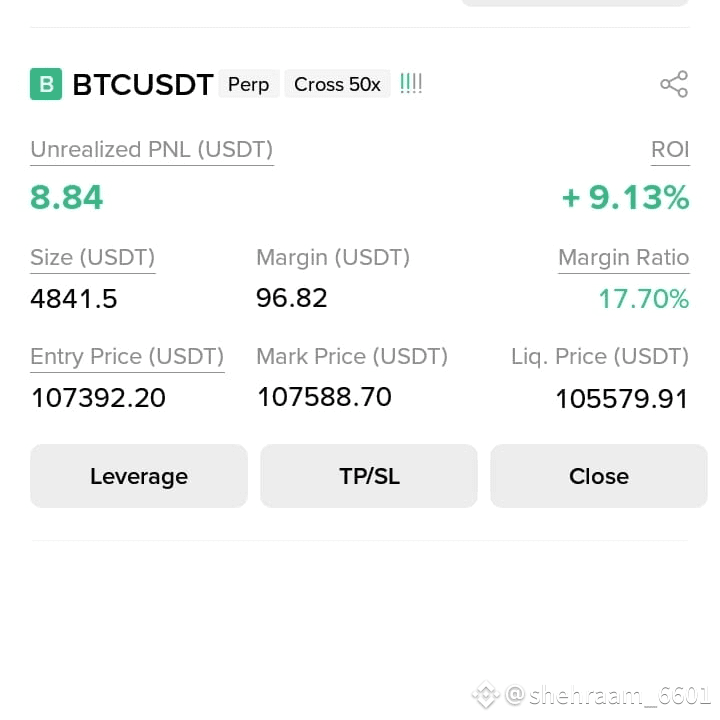Tap the 17.70% margin ratio value
The image size is (720, 720).
pos(644,299)
